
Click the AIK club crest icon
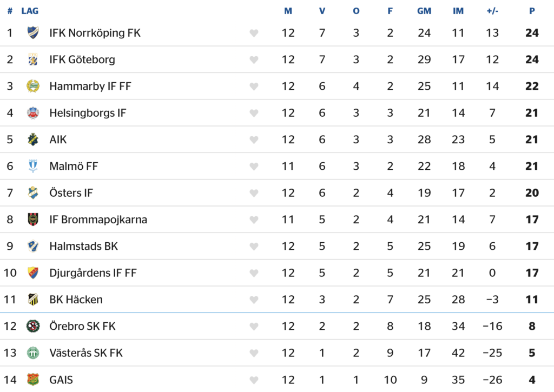point(33,139)
